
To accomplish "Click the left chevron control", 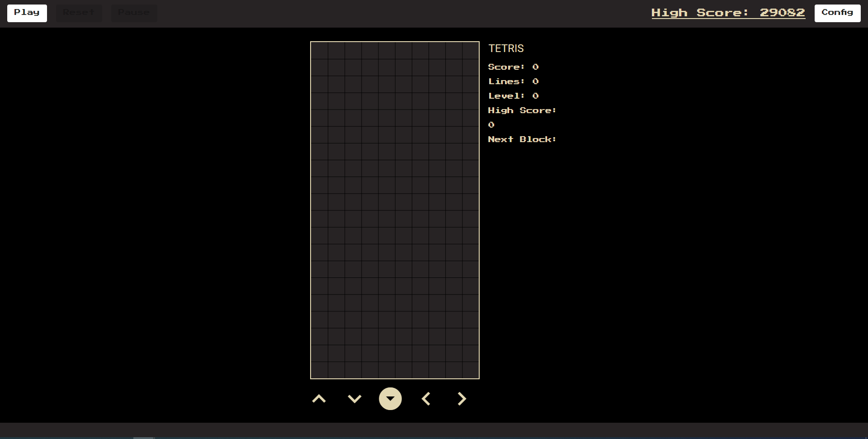I will pyautogui.click(x=426, y=399).
